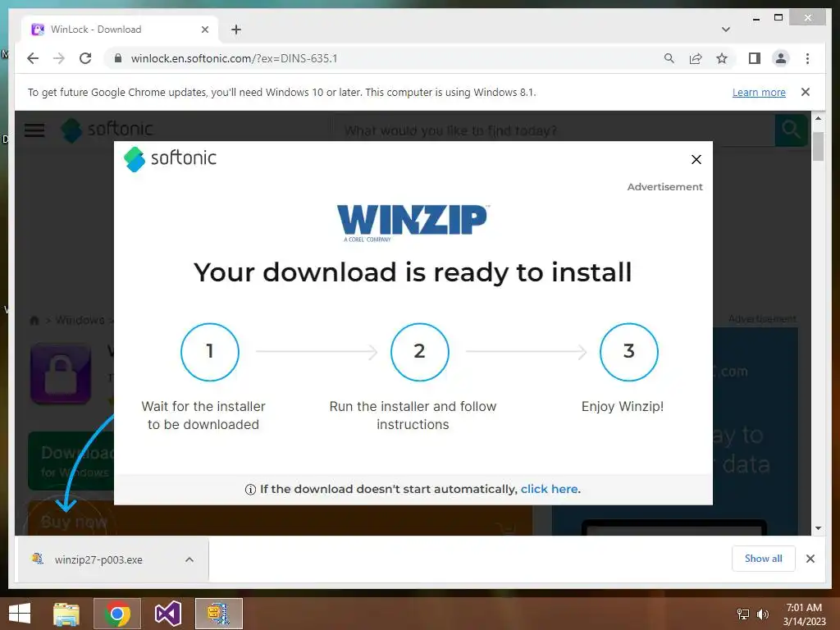The image size is (840, 630).
Task: Open the Chrome profile avatar
Action: pyautogui.click(x=781, y=58)
